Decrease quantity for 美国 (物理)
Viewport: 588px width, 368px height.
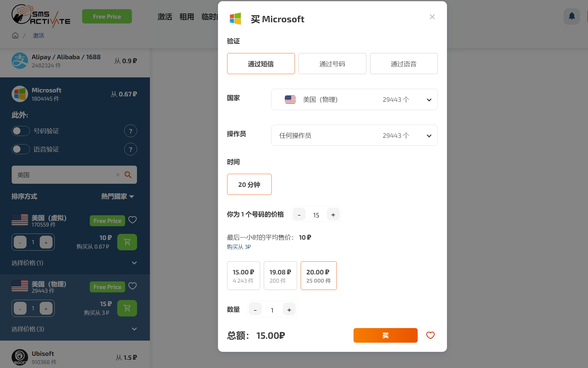coord(20,309)
